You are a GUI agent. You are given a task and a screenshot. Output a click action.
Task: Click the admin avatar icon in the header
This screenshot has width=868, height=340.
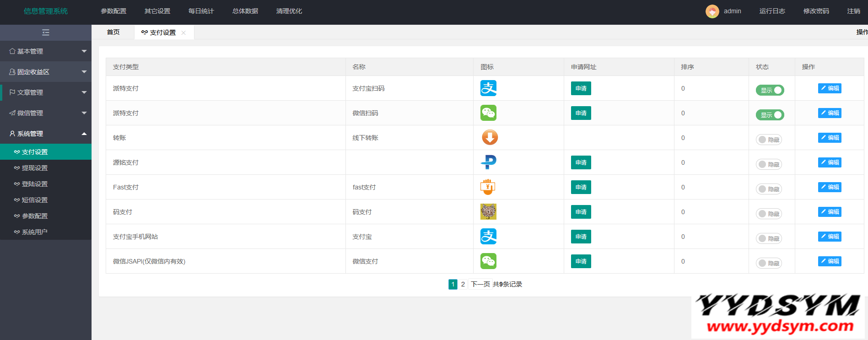pos(712,11)
